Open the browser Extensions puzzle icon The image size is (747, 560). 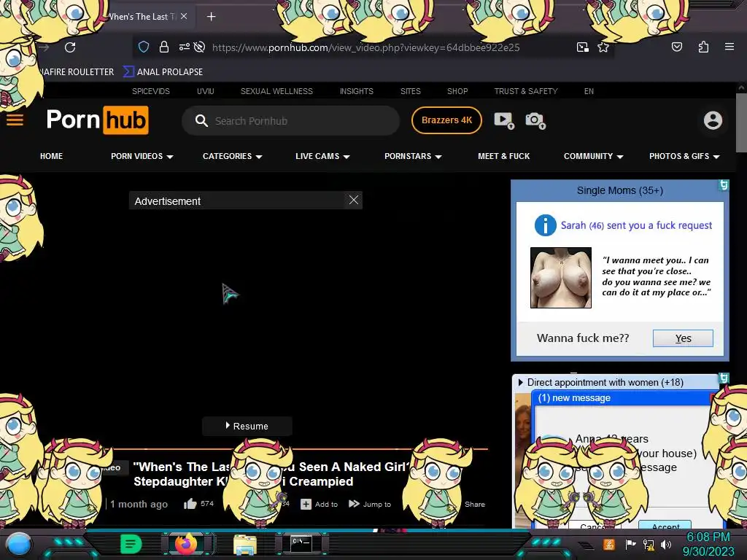[x=703, y=47]
